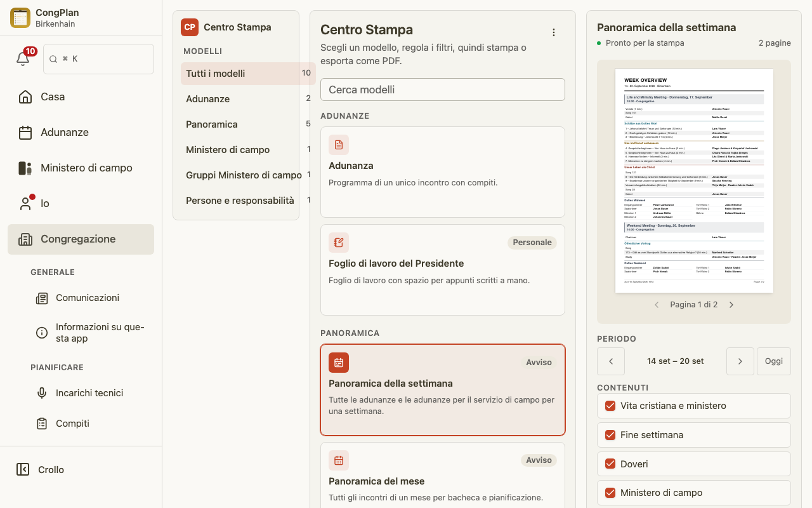Open Comunicazioni newspaper icon
The width and height of the screenshot is (812, 508).
(42, 298)
